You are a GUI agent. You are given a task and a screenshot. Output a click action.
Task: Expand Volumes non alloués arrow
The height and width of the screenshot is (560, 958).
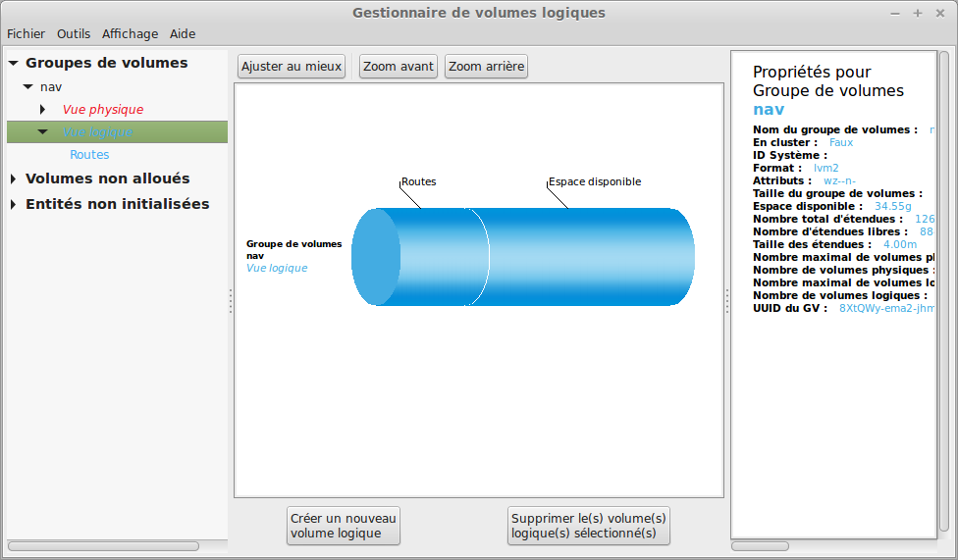13,178
